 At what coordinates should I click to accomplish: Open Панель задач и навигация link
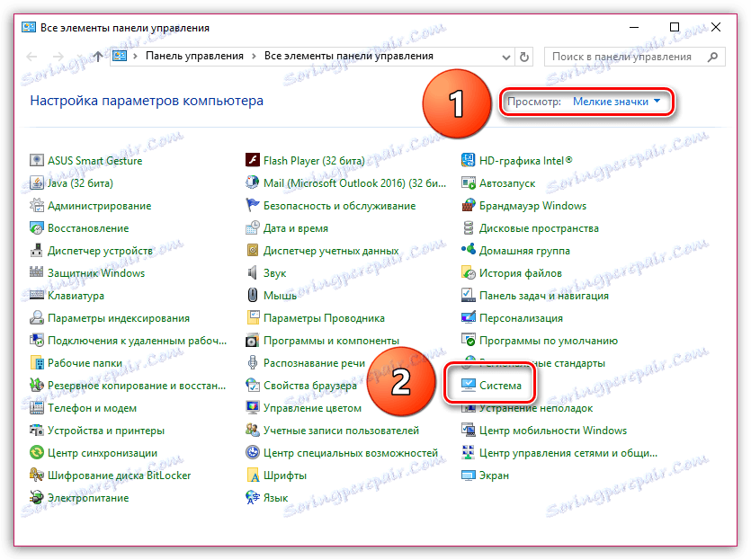[544, 296]
